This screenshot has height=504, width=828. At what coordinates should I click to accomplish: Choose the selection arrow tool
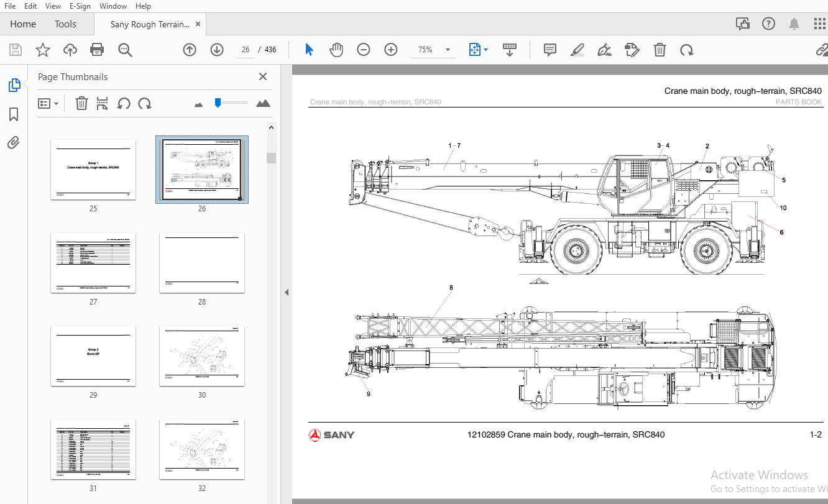pos(309,50)
